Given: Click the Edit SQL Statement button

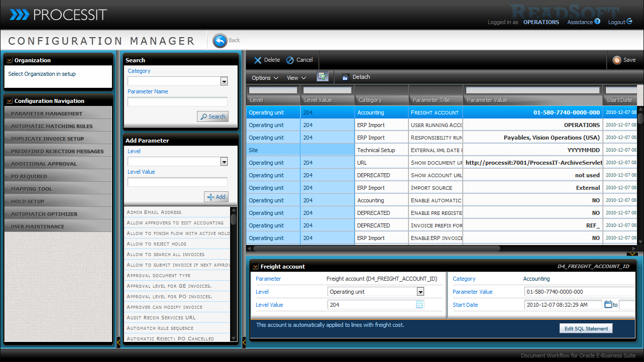Looking at the screenshot, I should tap(586, 328).
